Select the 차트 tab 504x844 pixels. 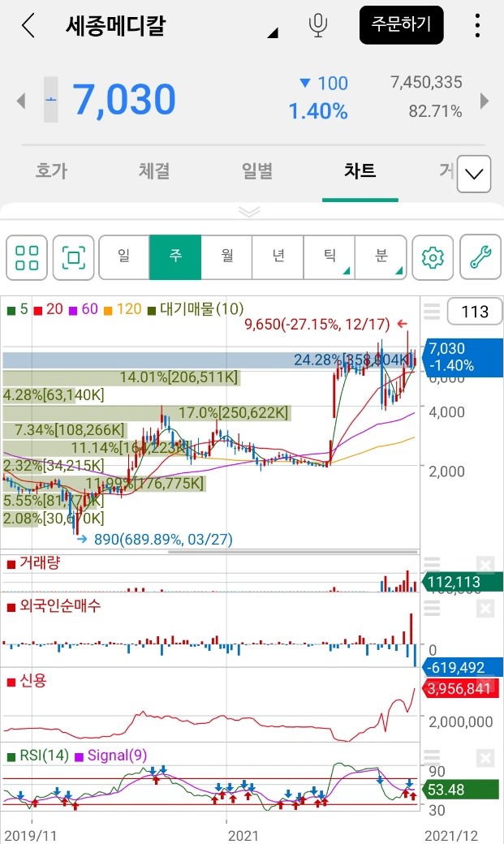360,170
